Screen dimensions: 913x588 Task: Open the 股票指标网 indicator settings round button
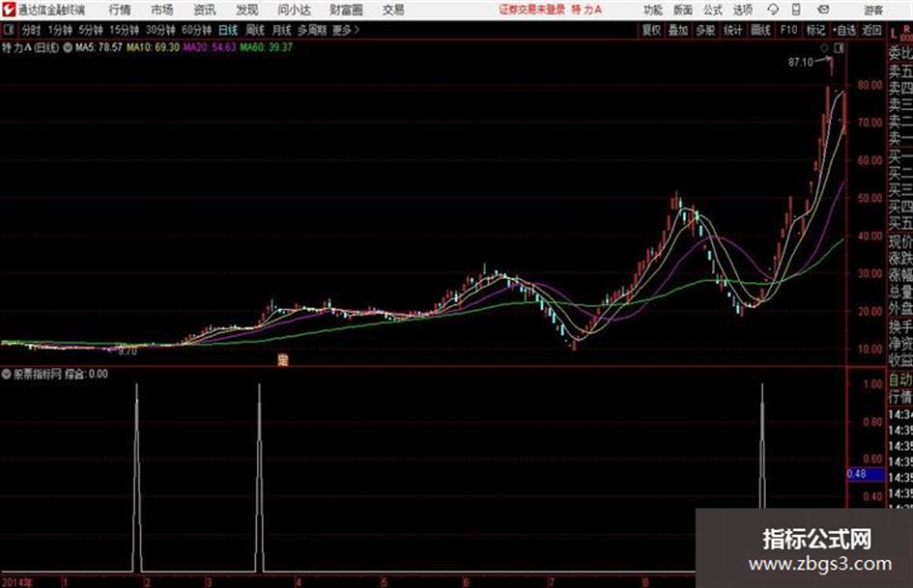[x=7, y=375]
